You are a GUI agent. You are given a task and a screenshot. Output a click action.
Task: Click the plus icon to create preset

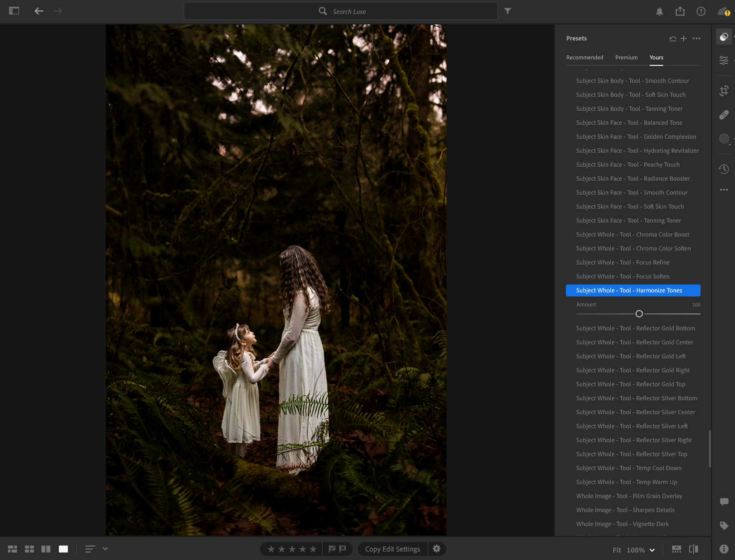(x=684, y=38)
